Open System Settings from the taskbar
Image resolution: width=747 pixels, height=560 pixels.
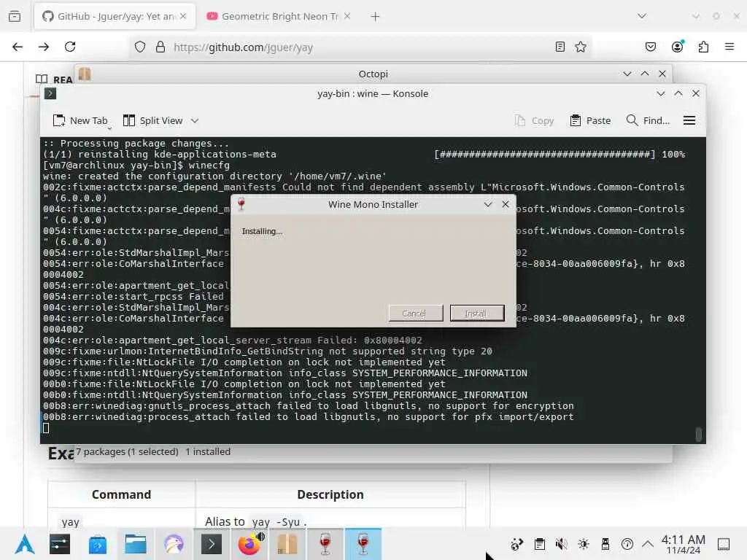point(60,544)
